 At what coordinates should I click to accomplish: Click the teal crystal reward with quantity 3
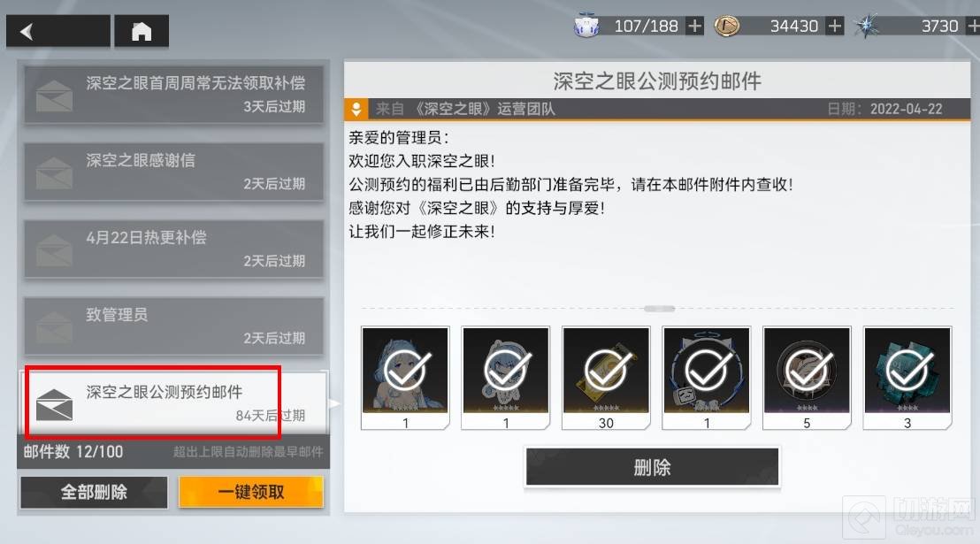[x=907, y=378]
